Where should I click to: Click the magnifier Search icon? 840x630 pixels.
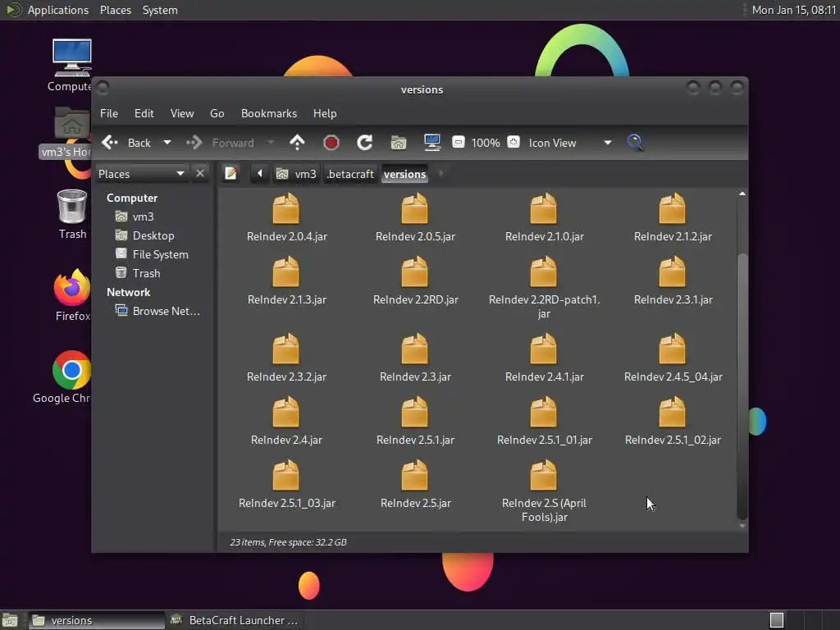click(x=635, y=143)
